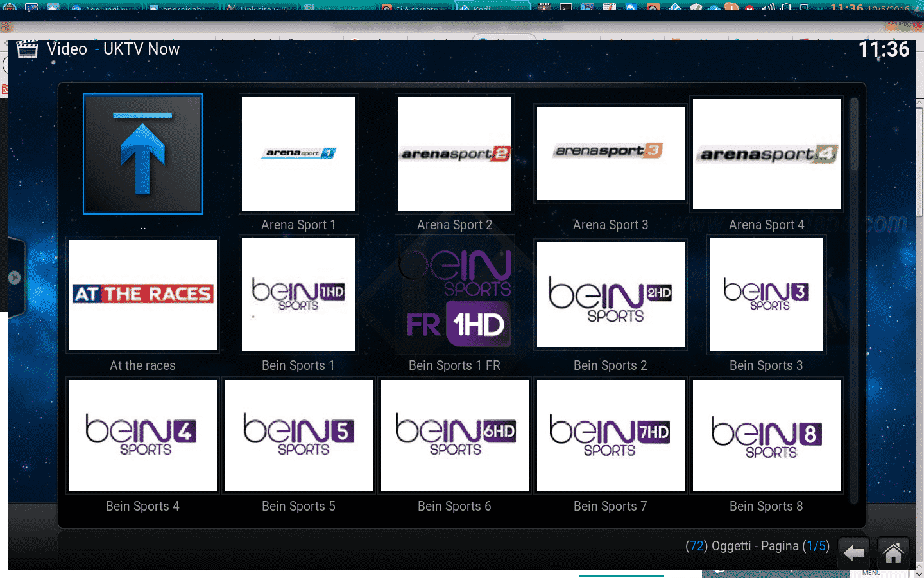Select the 'Arena Sport 3' label
924x578 pixels.
(610, 225)
